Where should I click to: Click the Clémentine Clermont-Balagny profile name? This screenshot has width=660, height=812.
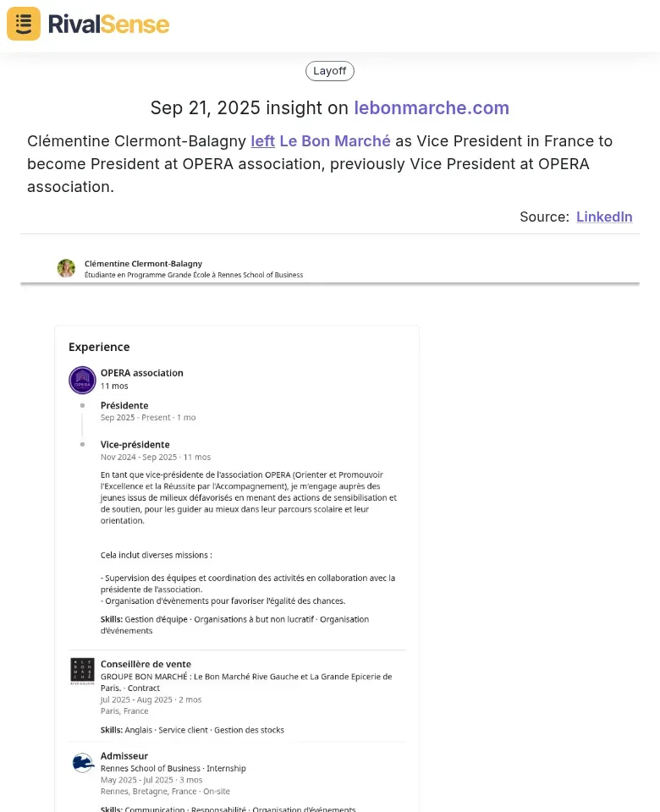point(144,264)
